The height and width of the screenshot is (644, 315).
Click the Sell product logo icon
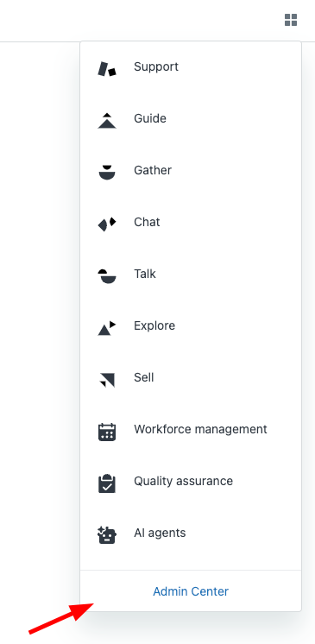107,380
